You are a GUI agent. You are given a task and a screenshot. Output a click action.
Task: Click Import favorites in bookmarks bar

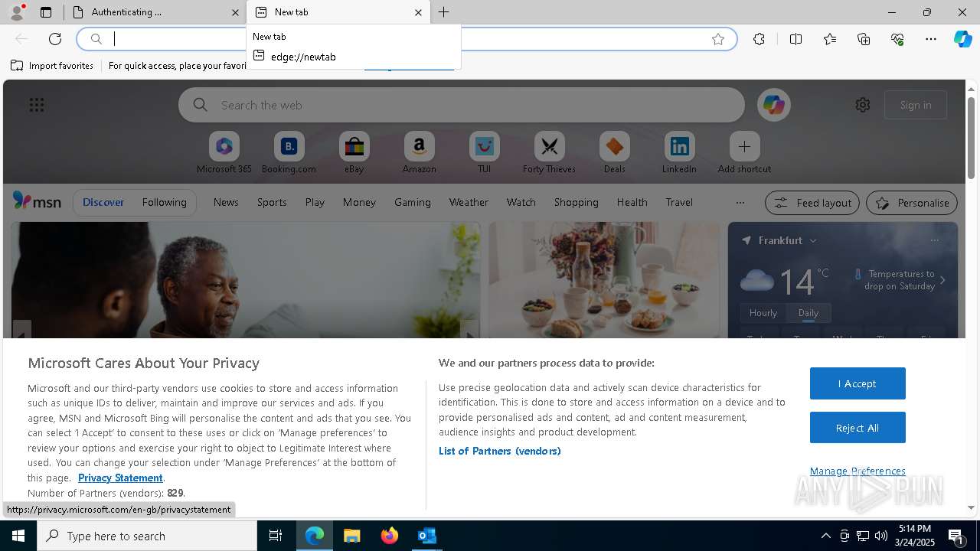pyautogui.click(x=52, y=66)
